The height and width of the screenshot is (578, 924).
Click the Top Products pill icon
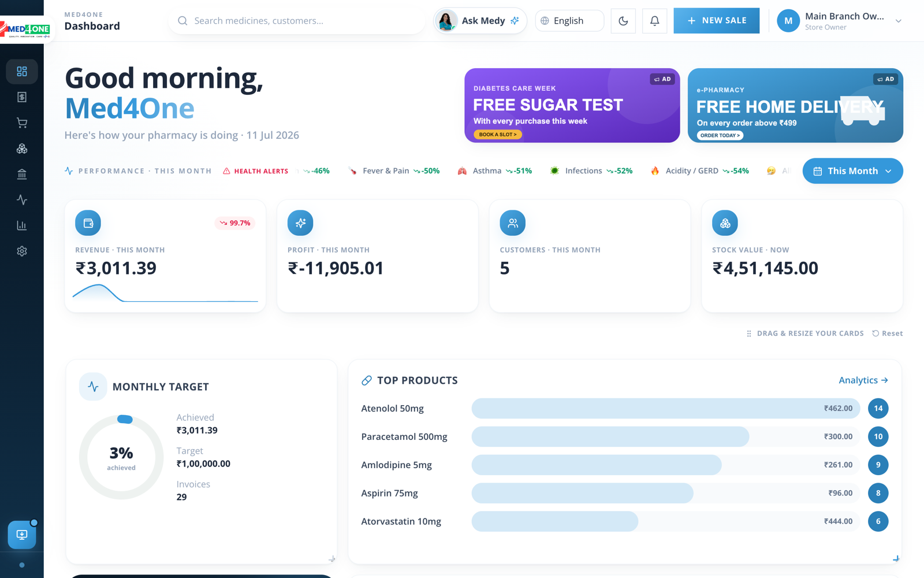(367, 380)
